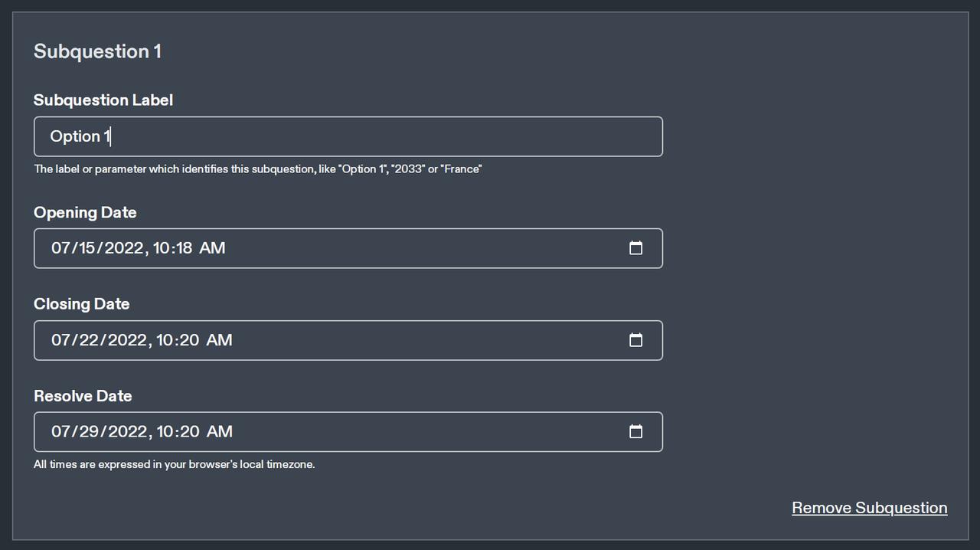This screenshot has width=980, height=550.
Task: Focus the Opening Date field
Action: [348, 248]
